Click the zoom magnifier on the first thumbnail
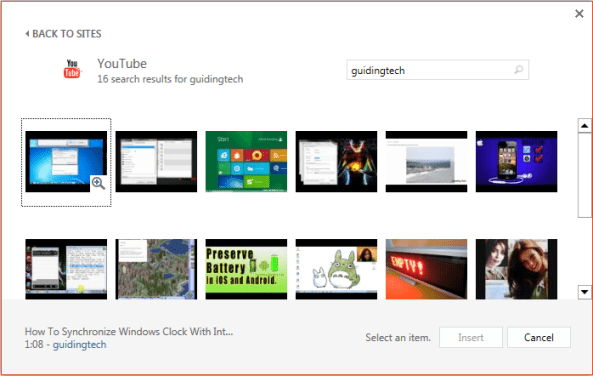Viewport: 593px width, 376px height. [98, 183]
